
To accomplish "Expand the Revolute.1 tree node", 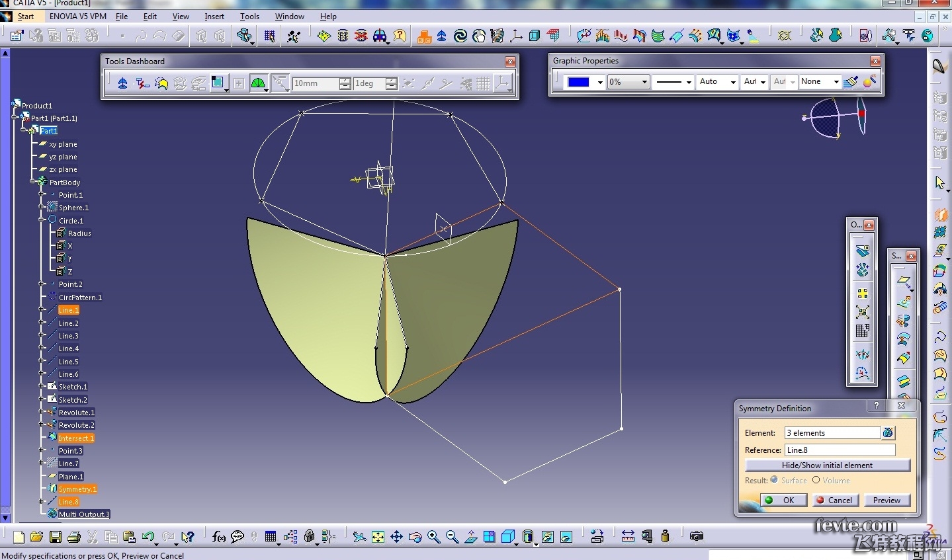I will coord(42,412).
